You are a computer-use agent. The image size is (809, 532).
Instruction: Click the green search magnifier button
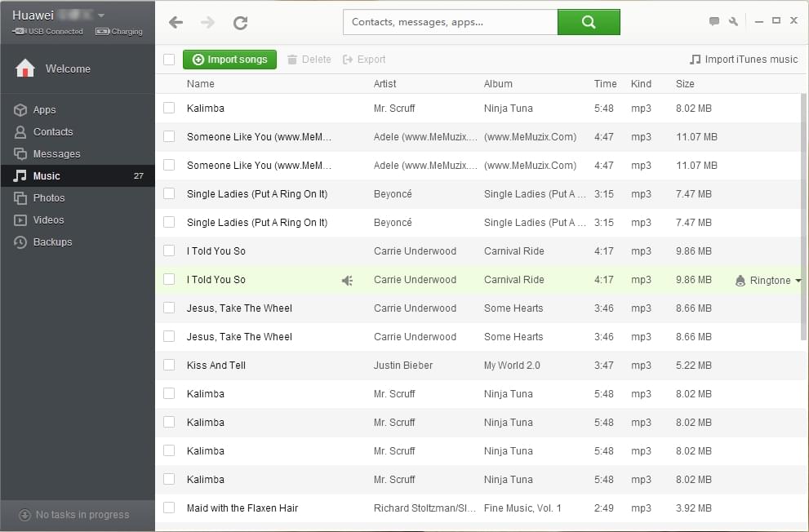pyautogui.click(x=589, y=22)
